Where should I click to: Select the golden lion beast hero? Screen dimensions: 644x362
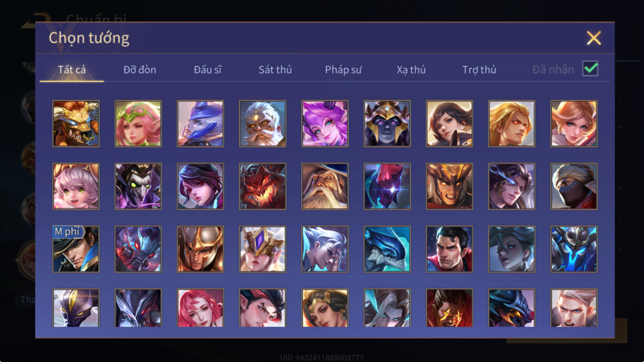(x=76, y=124)
